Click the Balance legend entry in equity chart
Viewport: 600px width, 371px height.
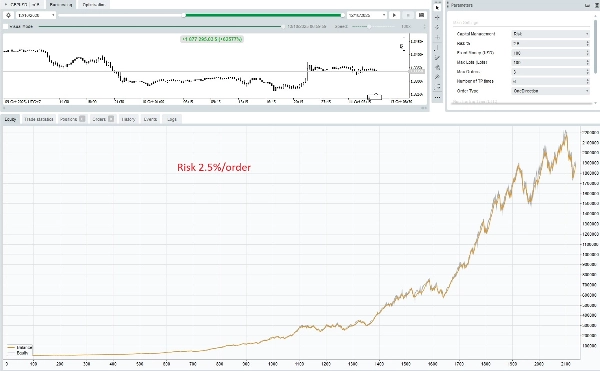pos(20,348)
